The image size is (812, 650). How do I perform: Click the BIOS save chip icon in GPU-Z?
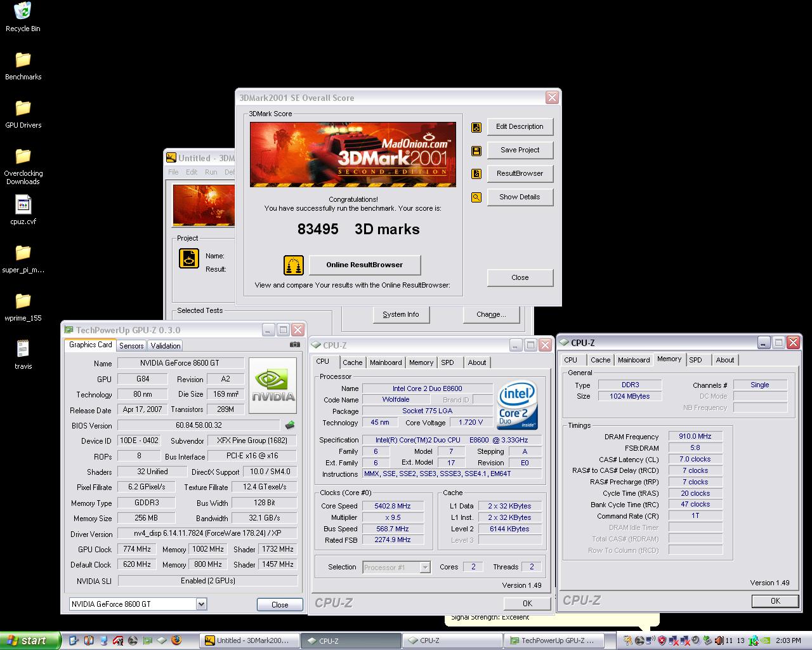coord(290,425)
